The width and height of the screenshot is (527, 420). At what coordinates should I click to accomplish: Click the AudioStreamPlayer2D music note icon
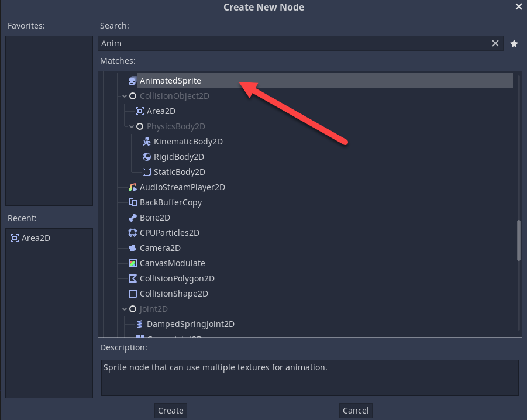tap(132, 187)
